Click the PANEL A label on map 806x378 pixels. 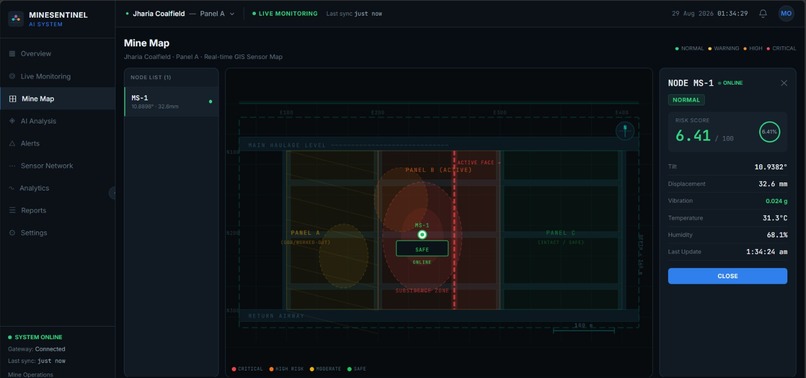(x=305, y=233)
